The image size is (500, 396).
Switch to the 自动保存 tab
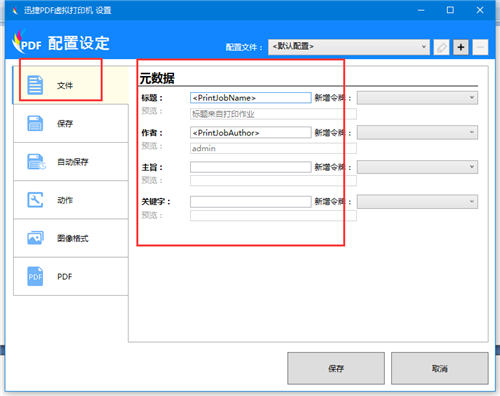(71, 162)
